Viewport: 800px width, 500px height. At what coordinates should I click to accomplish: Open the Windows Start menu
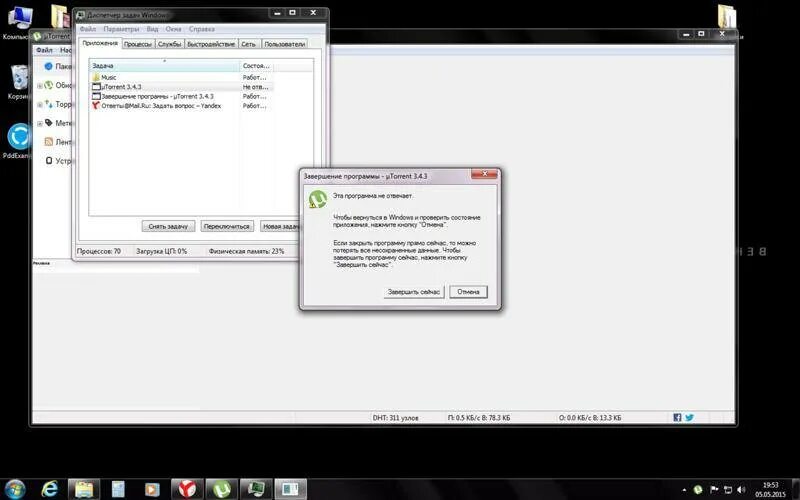pyautogui.click(x=15, y=489)
